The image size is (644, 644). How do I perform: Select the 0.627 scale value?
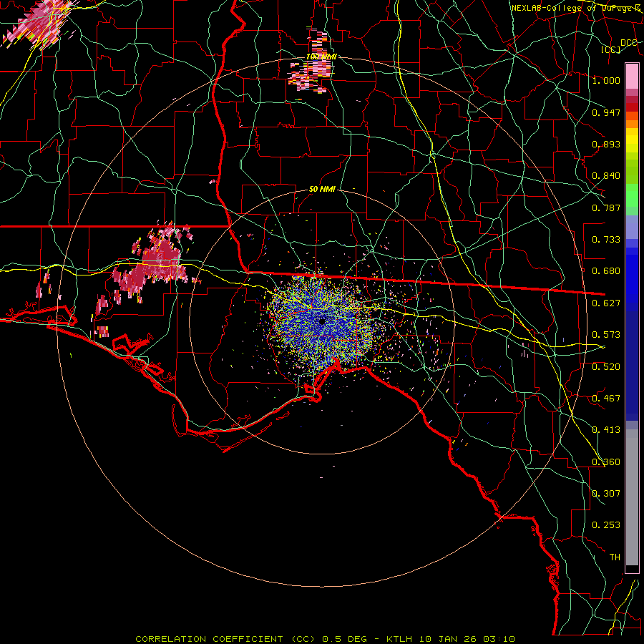[606, 303]
